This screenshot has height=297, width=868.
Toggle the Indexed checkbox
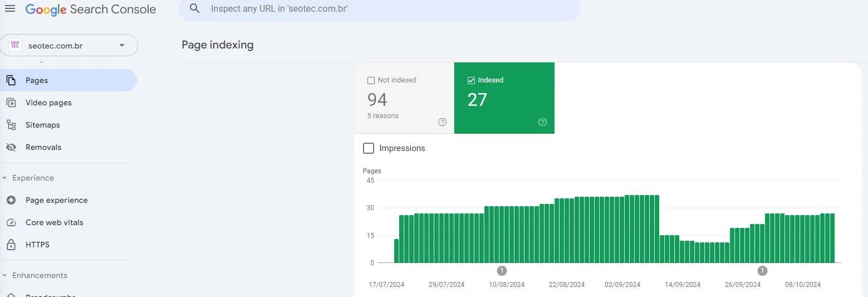tap(471, 80)
